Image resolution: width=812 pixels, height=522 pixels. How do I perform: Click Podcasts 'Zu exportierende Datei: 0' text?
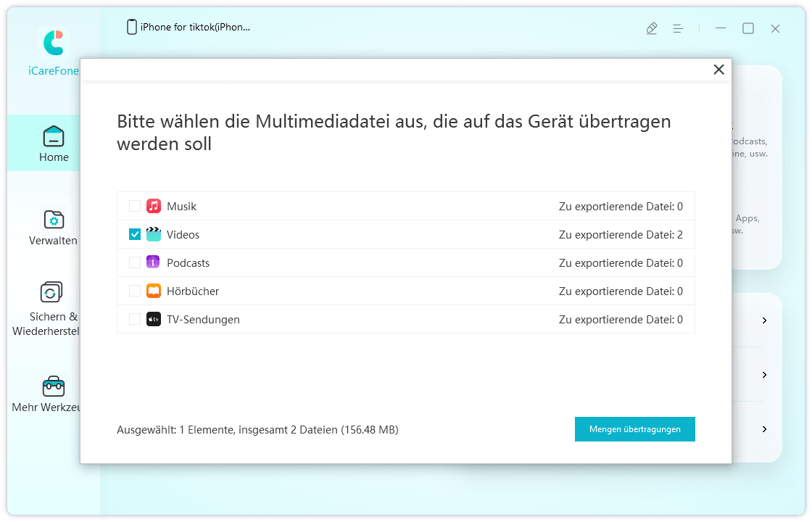621,263
